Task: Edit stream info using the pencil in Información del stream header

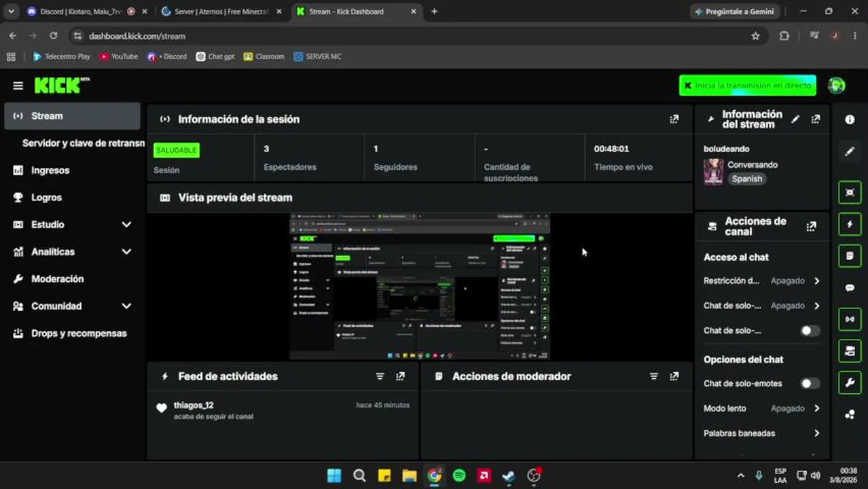Action: coord(795,119)
